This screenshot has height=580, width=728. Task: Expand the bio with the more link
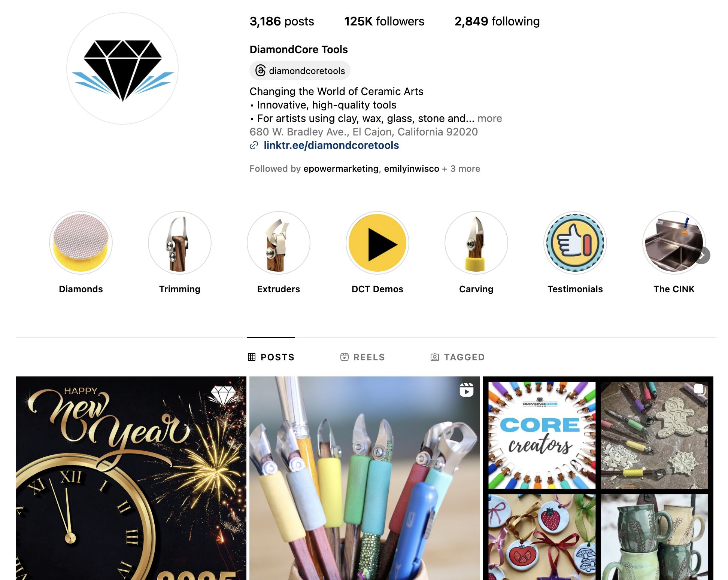489,119
